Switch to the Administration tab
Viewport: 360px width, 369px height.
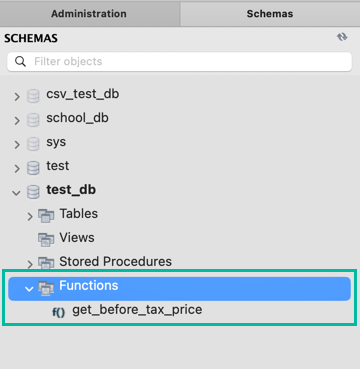click(89, 14)
